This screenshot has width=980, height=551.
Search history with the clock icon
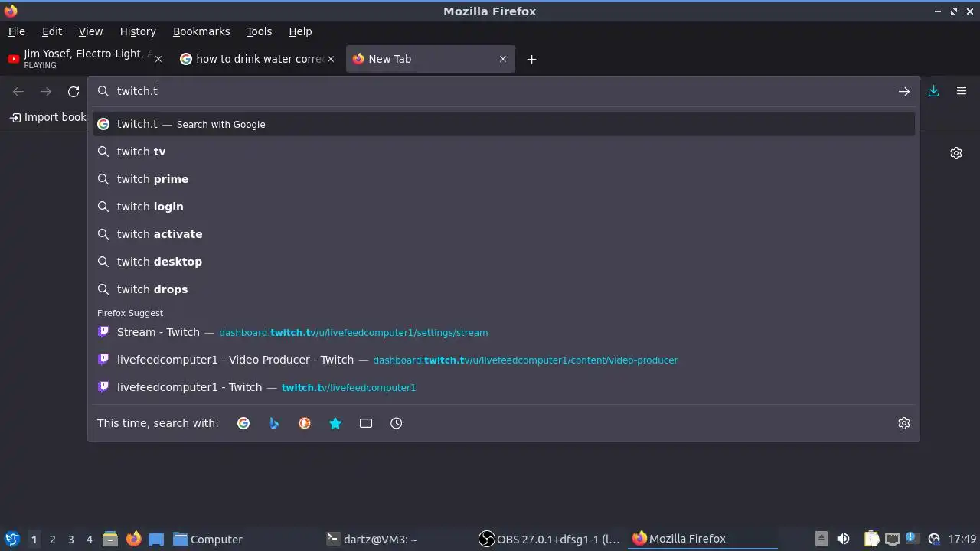397,423
